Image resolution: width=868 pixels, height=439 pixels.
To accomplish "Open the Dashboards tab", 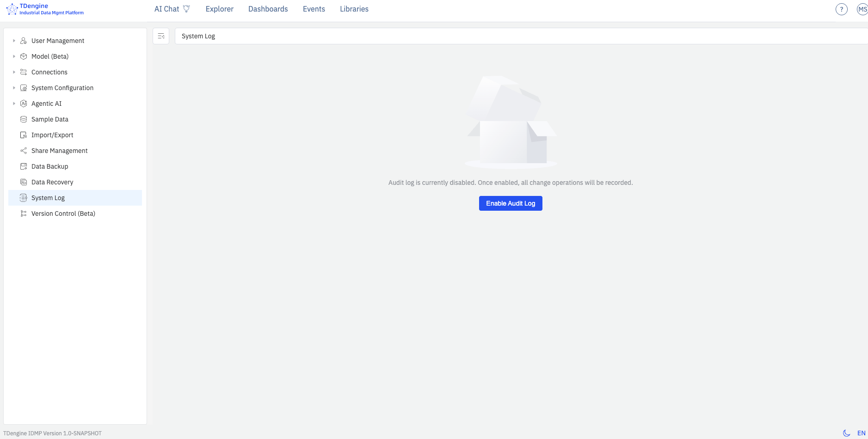I will pos(268,9).
